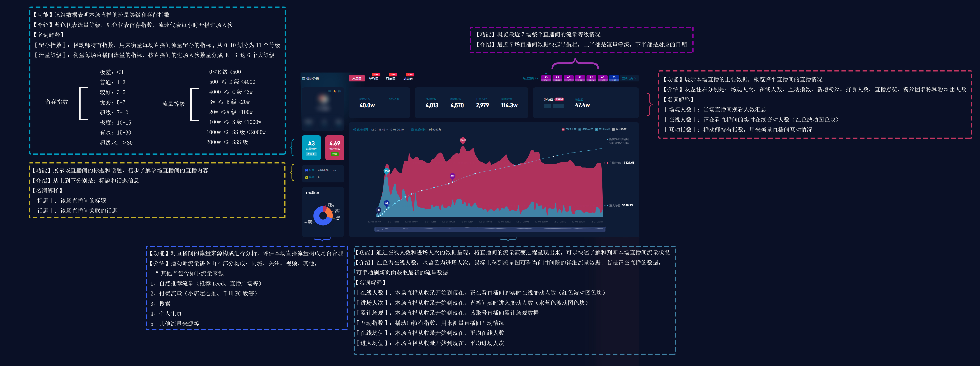Click the blue bookmark icon beside 标题
The width and height of the screenshot is (980, 366).
coord(307,170)
